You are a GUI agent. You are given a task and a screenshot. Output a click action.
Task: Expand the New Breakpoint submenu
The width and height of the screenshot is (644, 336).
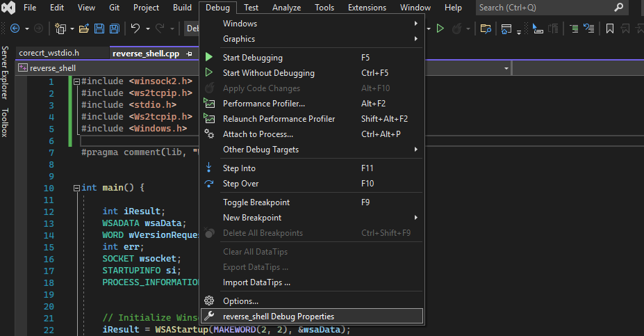[x=312, y=218]
